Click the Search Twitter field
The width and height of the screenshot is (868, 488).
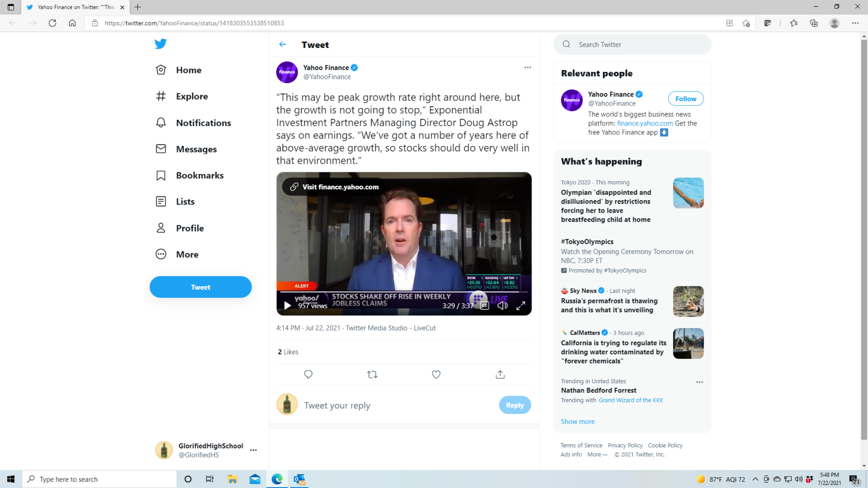click(x=633, y=45)
